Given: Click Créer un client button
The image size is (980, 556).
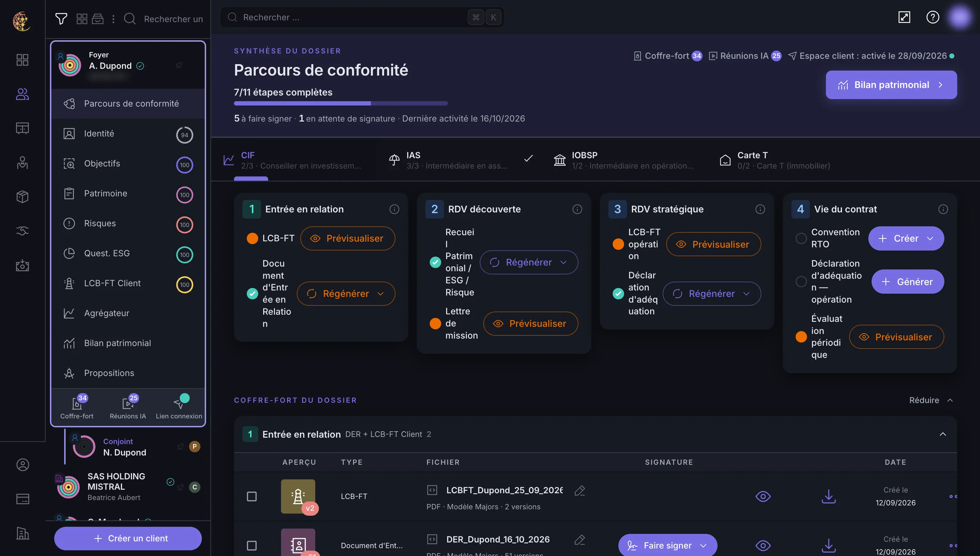Looking at the screenshot, I should coord(128,539).
